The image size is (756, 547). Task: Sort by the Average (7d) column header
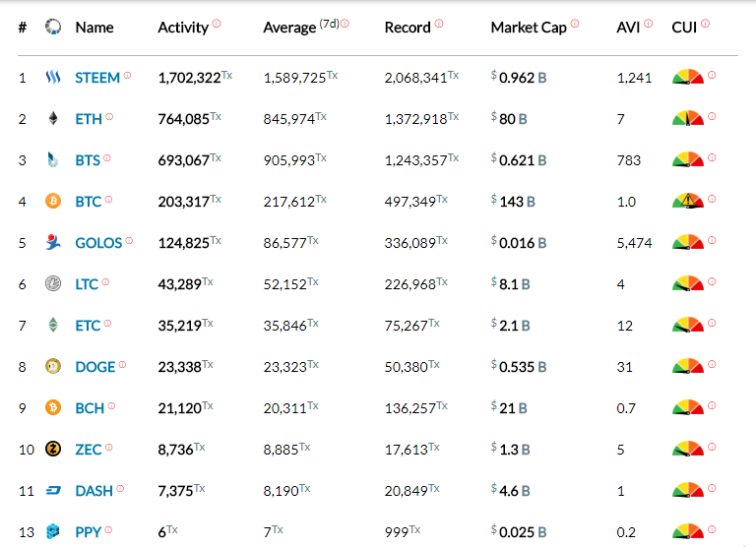[x=301, y=28]
